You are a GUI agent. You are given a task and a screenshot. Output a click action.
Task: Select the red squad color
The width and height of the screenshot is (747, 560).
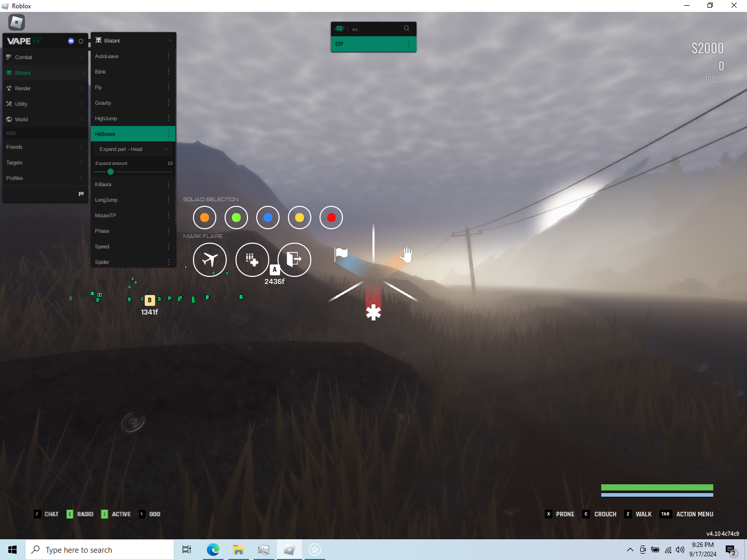(331, 217)
